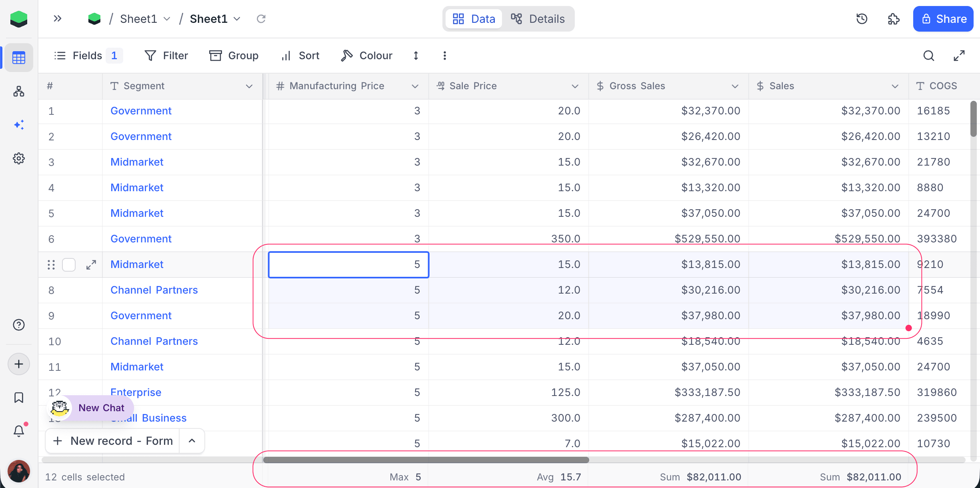Select the $529,550.00 Gross Sales cell
Viewport: 980px width, 488px height.
[x=668, y=239]
